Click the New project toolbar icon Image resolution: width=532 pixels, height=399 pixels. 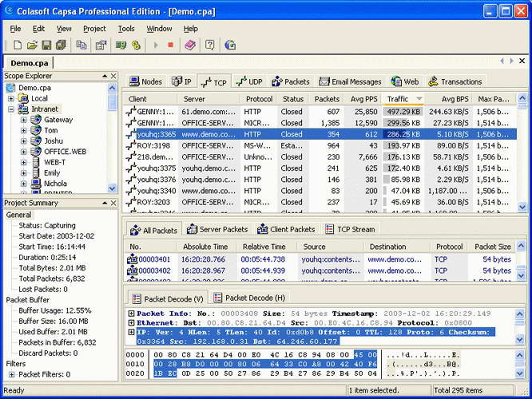(x=18, y=45)
